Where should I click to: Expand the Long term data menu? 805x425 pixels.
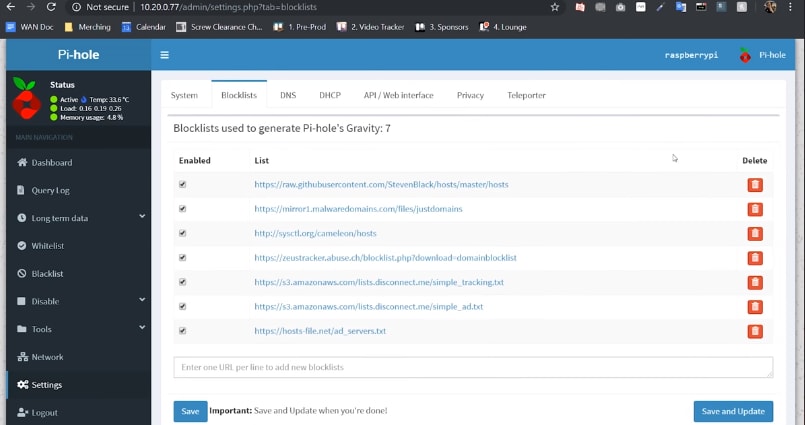coord(79,218)
